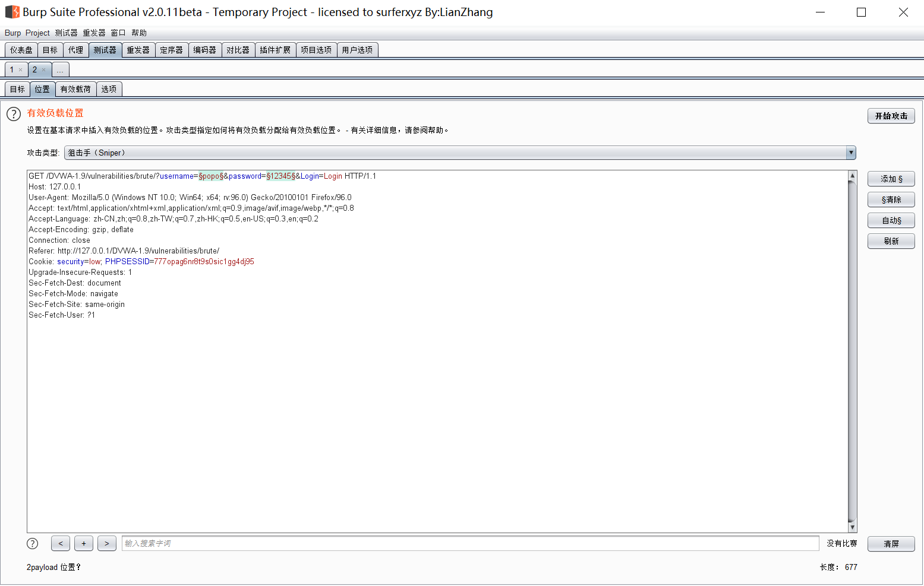Image resolution: width=924 pixels, height=586 pixels.
Task: Click the Sec-Fetch-Site: same-origin line
Action: [x=77, y=305]
